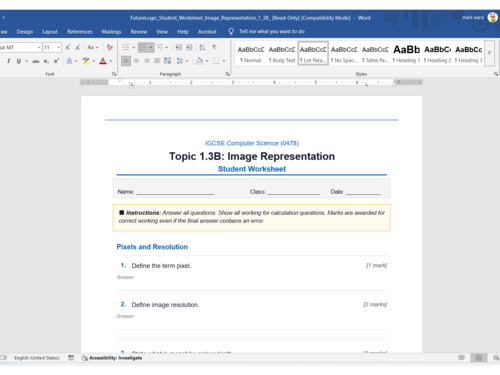Click the mark ward account avatar
Screen dimensions: 500x375
click(x=492, y=17)
